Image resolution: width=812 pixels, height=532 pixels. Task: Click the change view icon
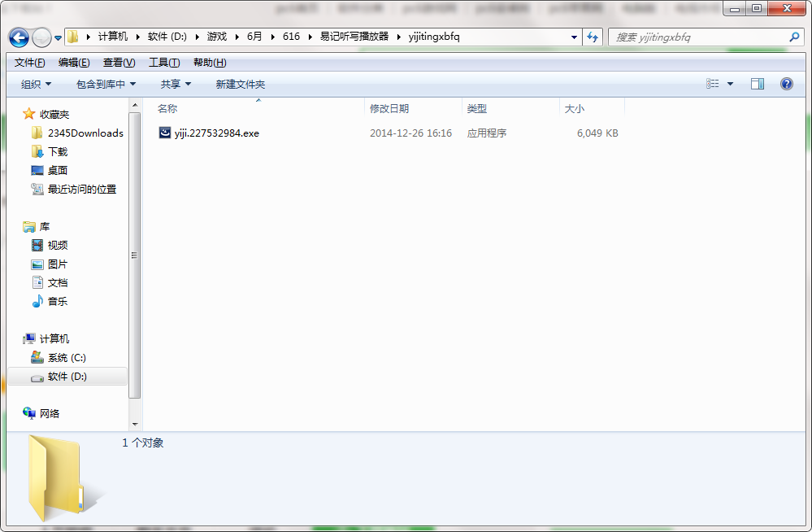[x=713, y=84]
